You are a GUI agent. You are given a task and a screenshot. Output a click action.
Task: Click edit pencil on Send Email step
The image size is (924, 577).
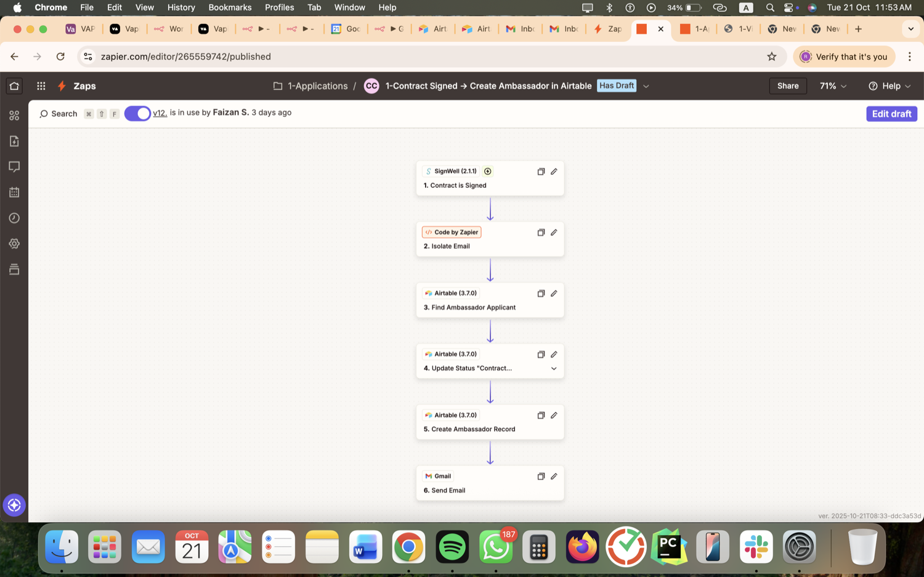pyautogui.click(x=554, y=476)
